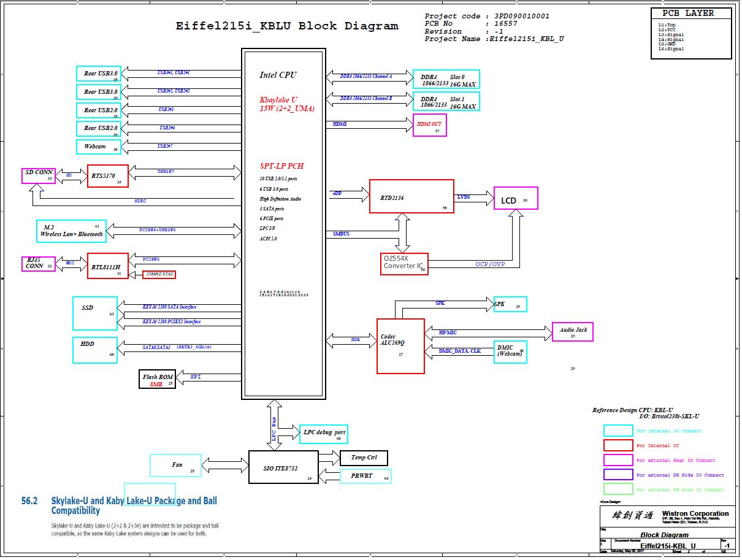Image resolution: width=742 pixels, height=560 pixels.
Task: Click the 'ACPI 5.0' line
Action: coord(268,239)
